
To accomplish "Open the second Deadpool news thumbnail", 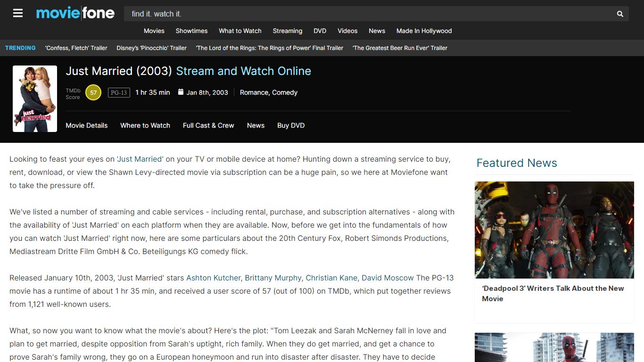I will pyautogui.click(x=554, y=347).
